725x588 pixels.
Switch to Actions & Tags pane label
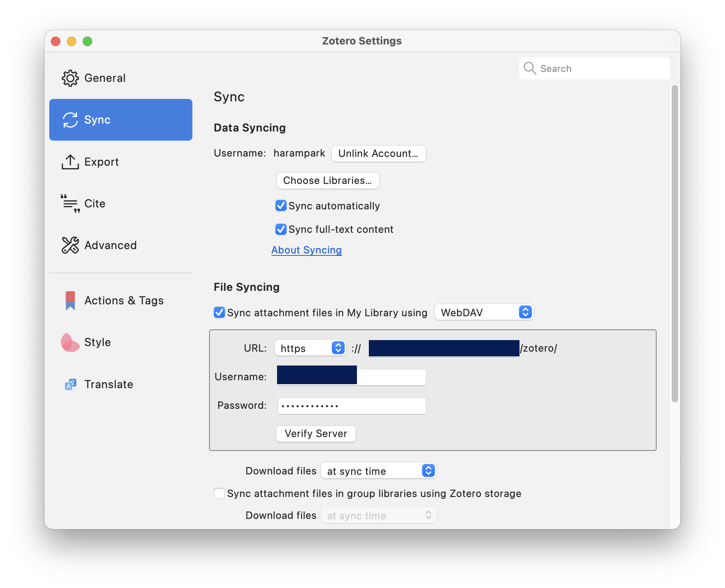tap(124, 300)
